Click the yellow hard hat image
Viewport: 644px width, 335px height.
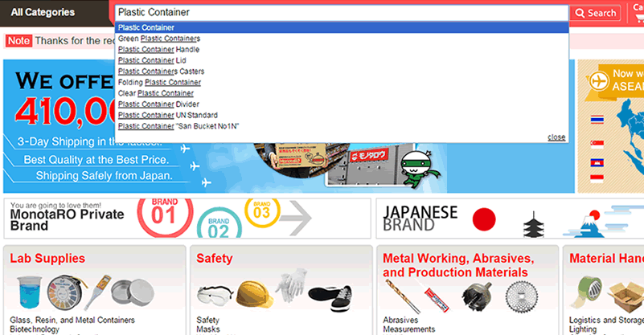[x=255, y=294]
